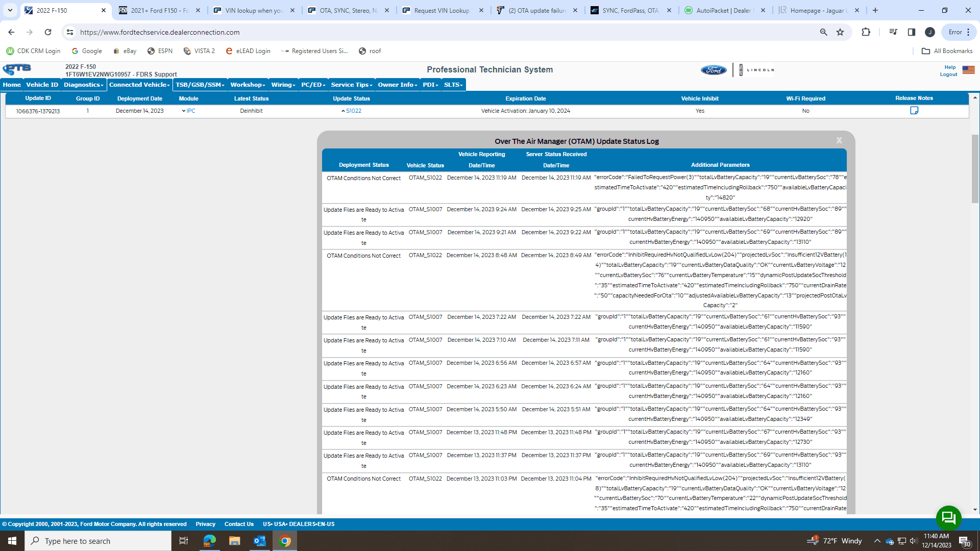Open VISTA 2 bookmark
This screenshot has width=980, height=551.
pyautogui.click(x=200, y=51)
